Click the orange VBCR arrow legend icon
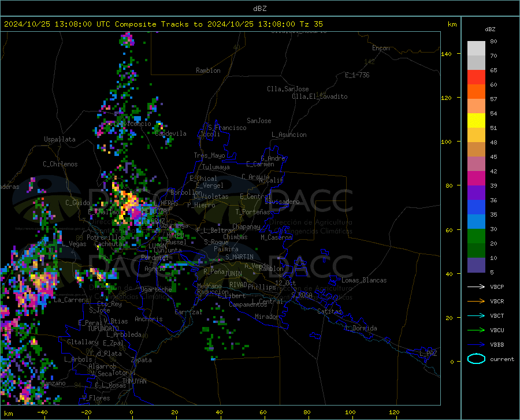The image size is (520, 420). pyautogui.click(x=476, y=301)
